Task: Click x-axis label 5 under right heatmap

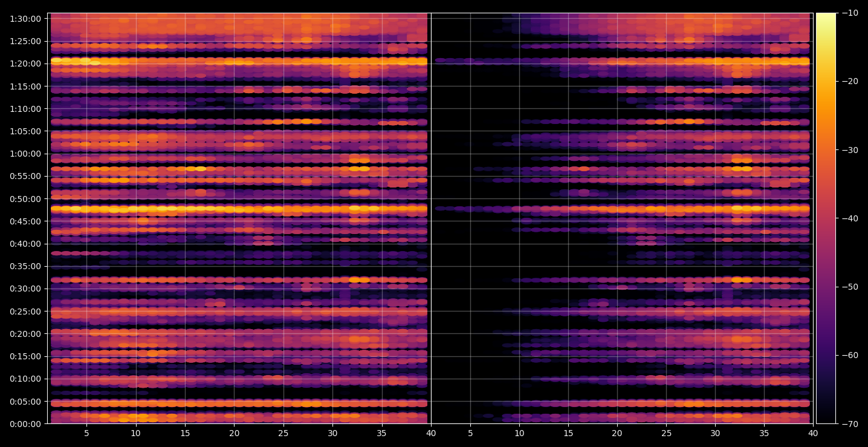Action: click(x=470, y=433)
